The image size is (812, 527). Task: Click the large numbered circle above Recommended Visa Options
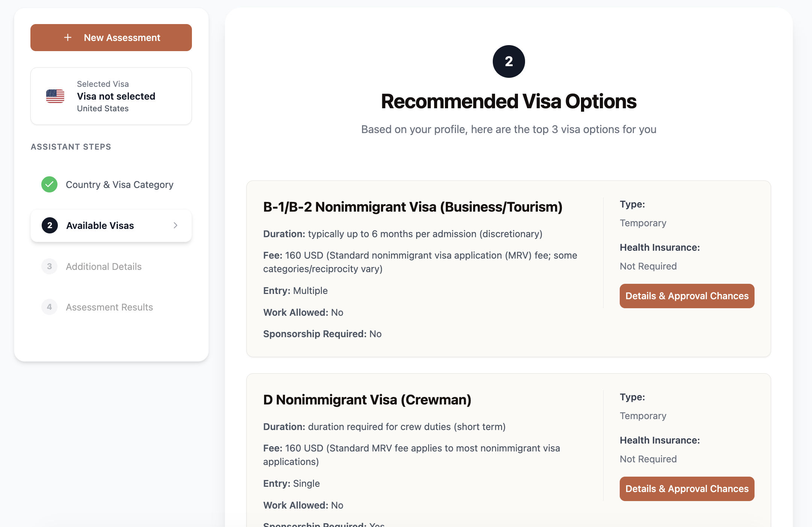pos(509,61)
